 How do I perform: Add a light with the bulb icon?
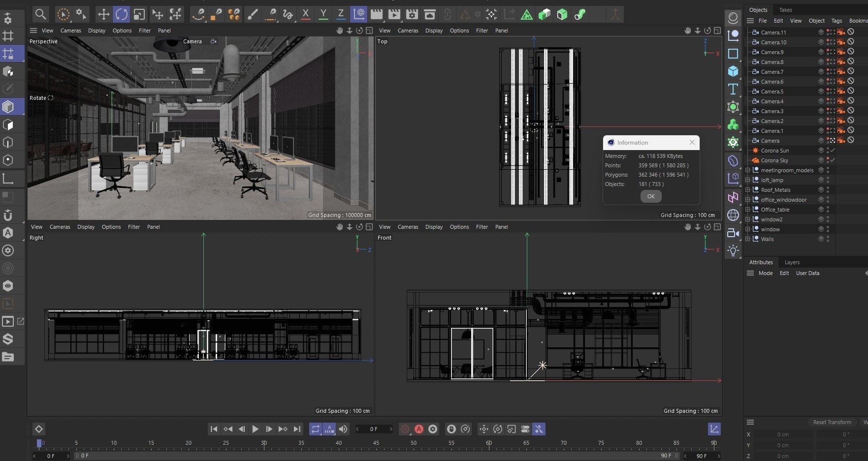733,250
